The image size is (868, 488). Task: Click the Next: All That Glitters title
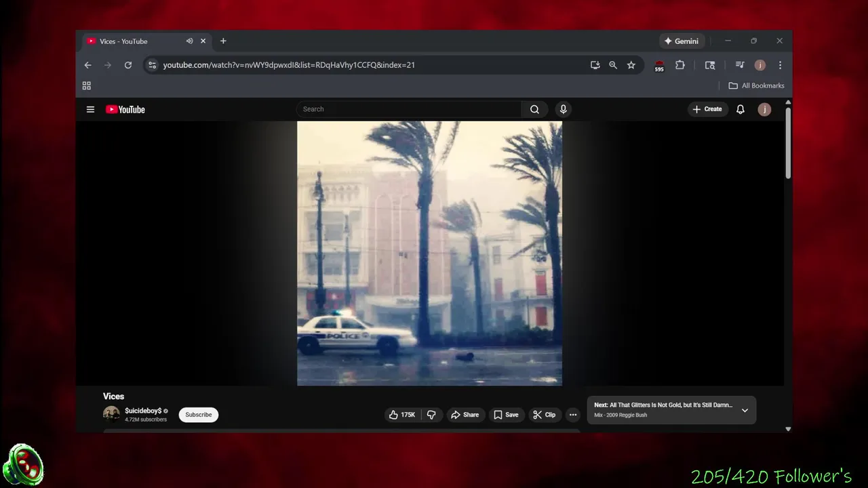(663, 405)
